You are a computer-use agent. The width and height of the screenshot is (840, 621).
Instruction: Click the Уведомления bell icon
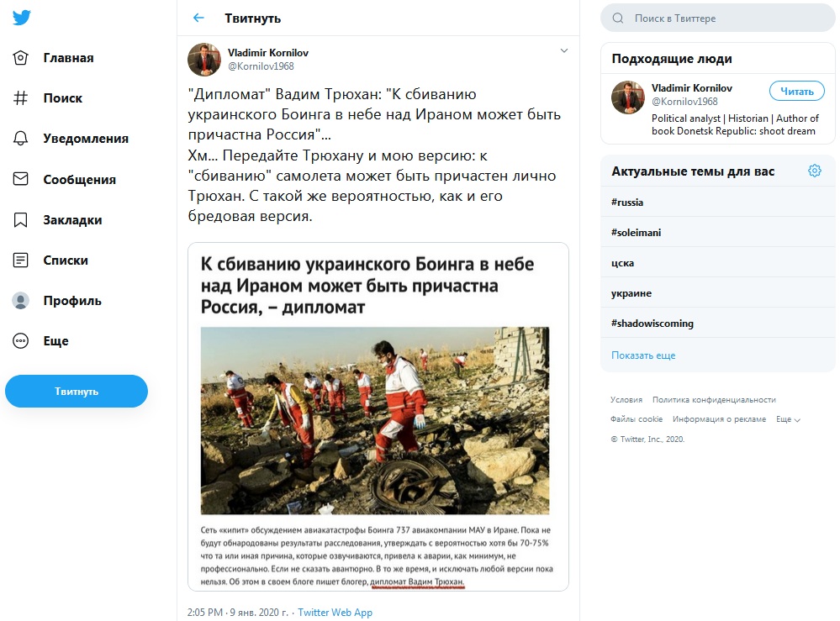(22, 139)
